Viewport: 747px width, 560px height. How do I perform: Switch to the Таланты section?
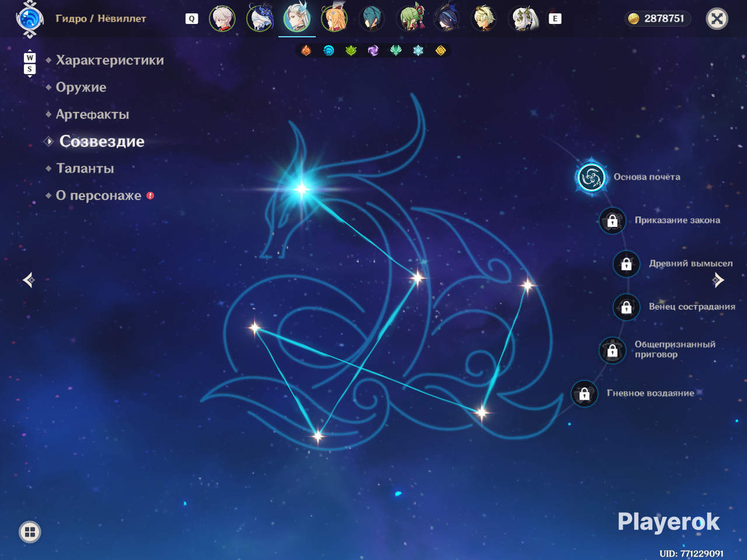pos(85,169)
